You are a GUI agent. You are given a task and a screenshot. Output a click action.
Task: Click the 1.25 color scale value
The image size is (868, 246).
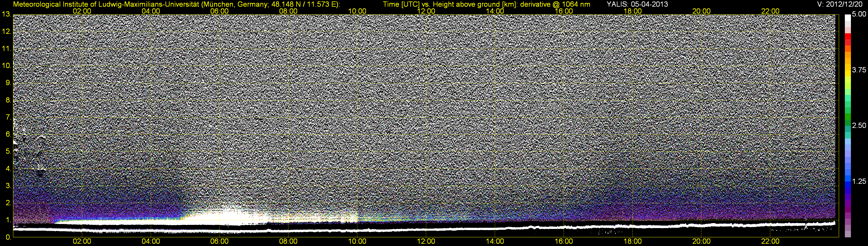click(x=859, y=181)
